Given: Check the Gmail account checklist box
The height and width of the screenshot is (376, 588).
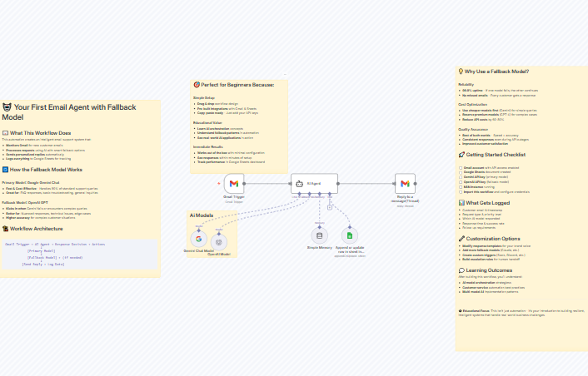Looking at the screenshot, I should (x=461, y=167).
